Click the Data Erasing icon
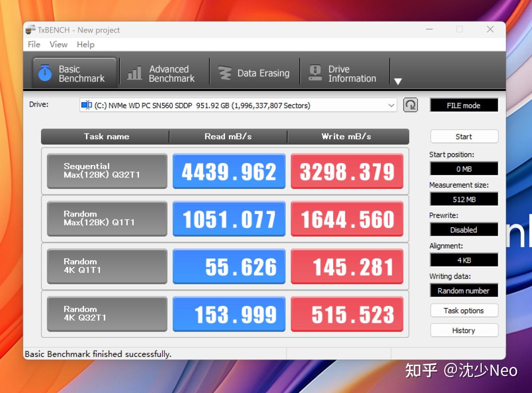 point(225,73)
